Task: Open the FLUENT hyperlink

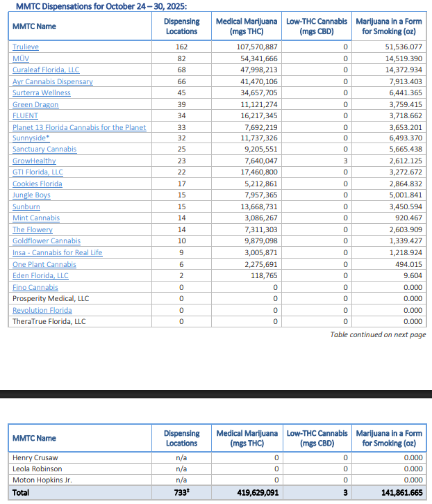Action: [26, 116]
